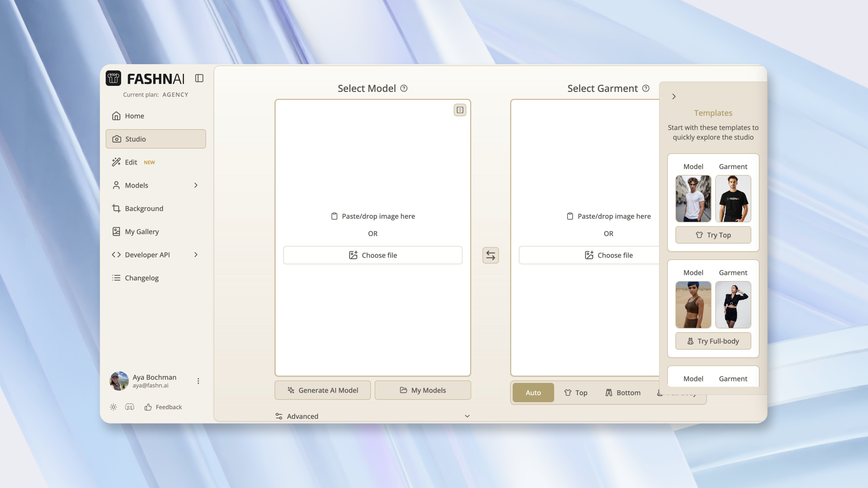Image resolution: width=868 pixels, height=488 pixels.
Task: Expand the Models submenu chevron
Action: pos(196,185)
